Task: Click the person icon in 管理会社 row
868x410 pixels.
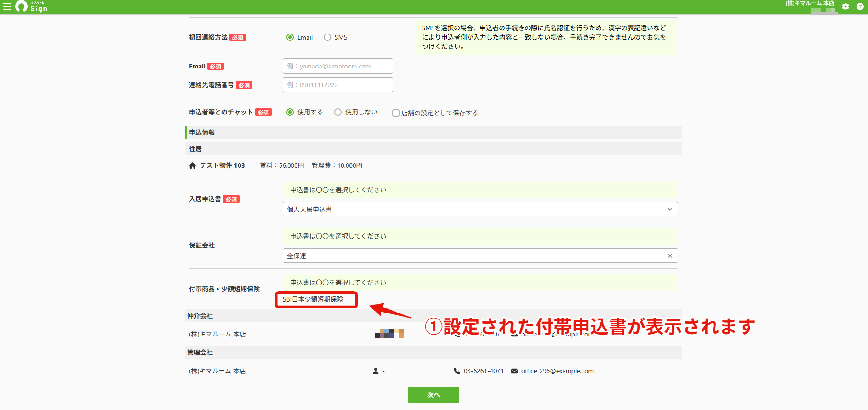Action: point(376,371)
